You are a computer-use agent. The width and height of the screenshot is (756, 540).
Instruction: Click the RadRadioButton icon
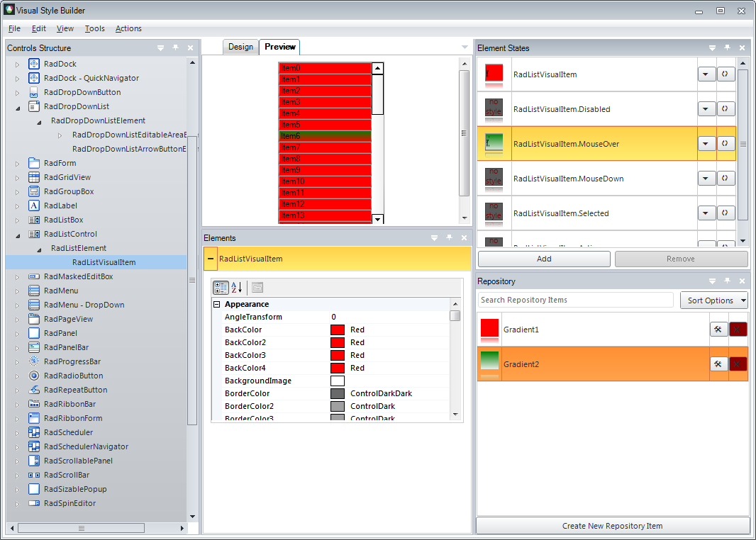(x=34, y=376)
